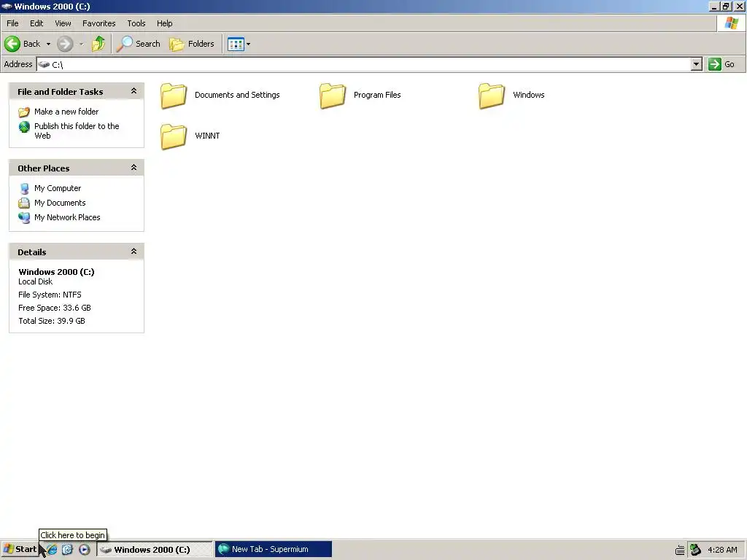The height and width of the screenshot is (560, 747).
Task: Open the Tools menu
Action: click(136, 23)
